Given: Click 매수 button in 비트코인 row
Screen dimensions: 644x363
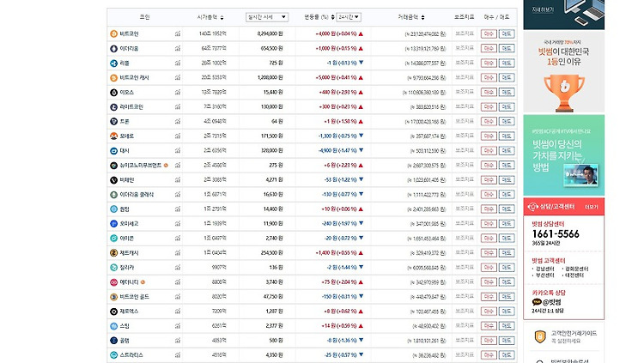Looking at the screenshot, I should coord(489,33).
